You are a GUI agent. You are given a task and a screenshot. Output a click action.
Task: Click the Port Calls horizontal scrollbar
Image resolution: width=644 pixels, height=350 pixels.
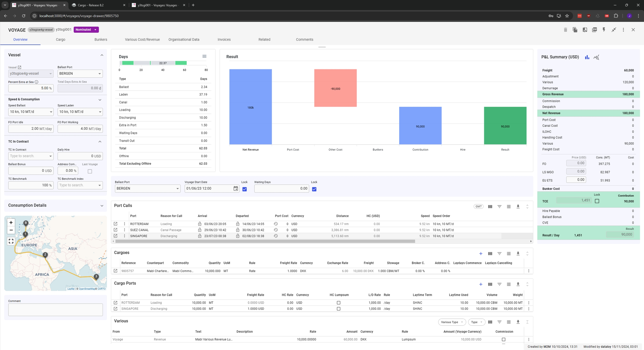point(265,241)
